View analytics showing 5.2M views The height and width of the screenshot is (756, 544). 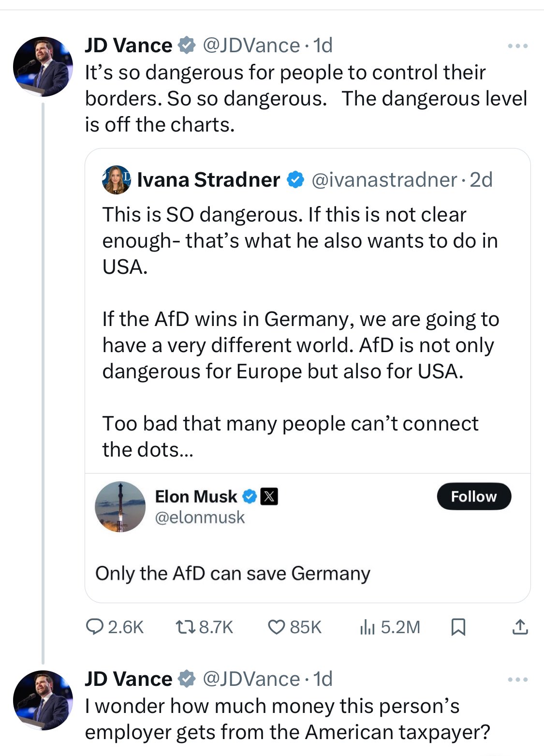click(x=367, y=627)
